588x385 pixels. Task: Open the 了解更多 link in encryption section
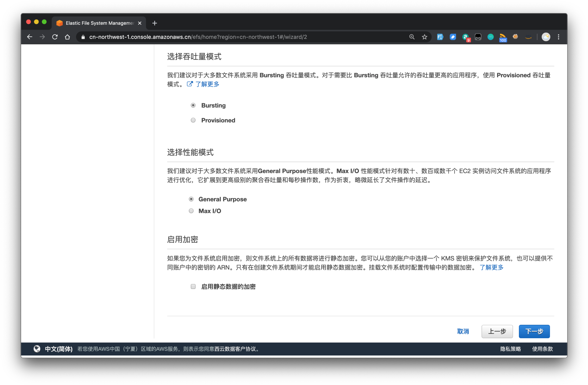click(492, 267)
